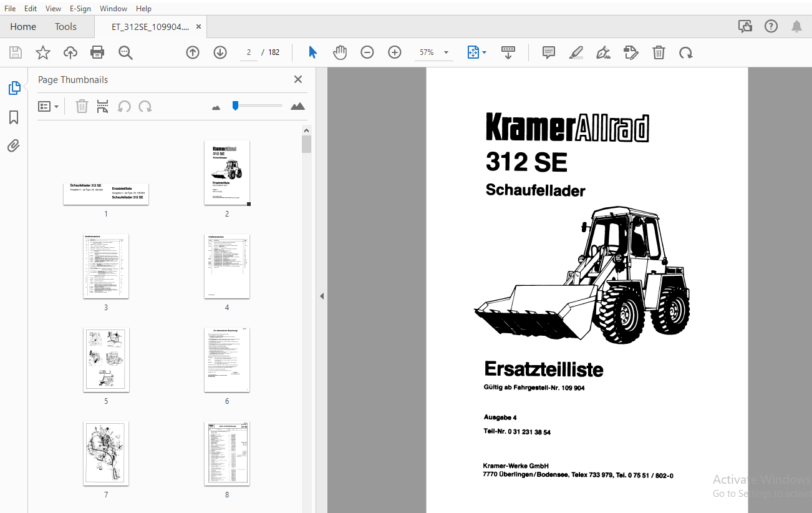The height and width of the screenshot is (513, 812).
Task: Select page 3 thumbnail
Action: tap(106, 266)
